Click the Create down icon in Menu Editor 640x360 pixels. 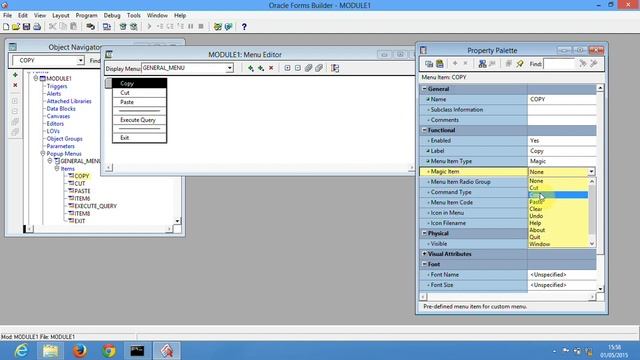pos(251,68)
